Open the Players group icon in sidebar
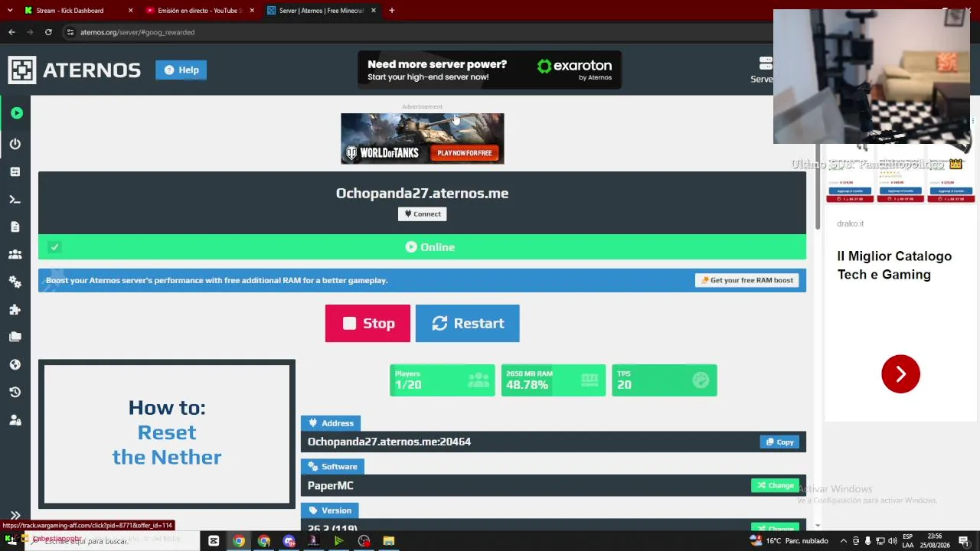The width and height of the screenshot is (980, 551). [15, 254]
